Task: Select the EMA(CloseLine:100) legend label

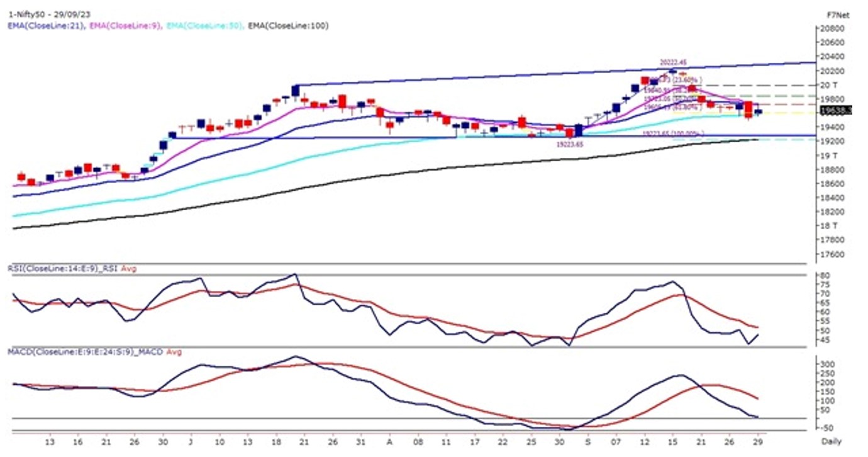Action: point(288,26)
